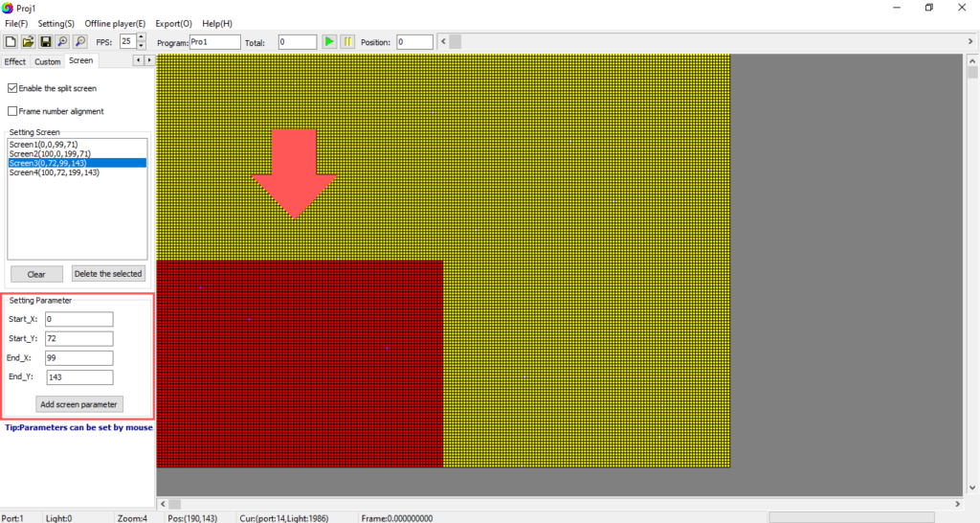Click the Total frames field

[298, 42]
